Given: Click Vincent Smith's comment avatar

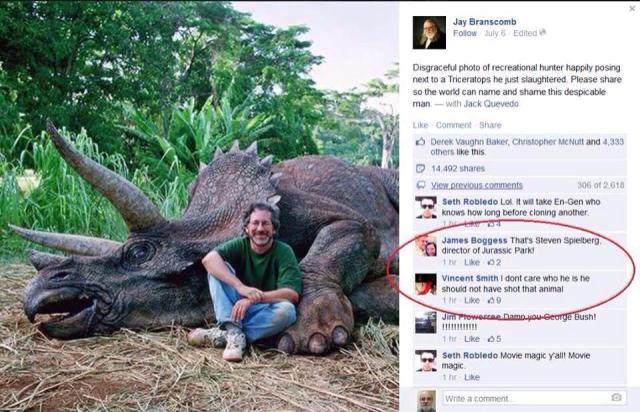Looking at the screenshot, I should [x=426, y=283].
